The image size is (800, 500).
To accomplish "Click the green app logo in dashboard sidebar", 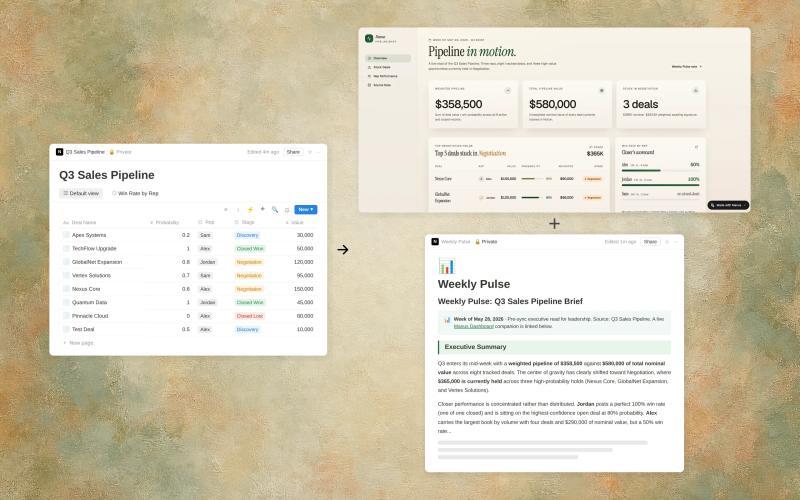I will point(369,38).
